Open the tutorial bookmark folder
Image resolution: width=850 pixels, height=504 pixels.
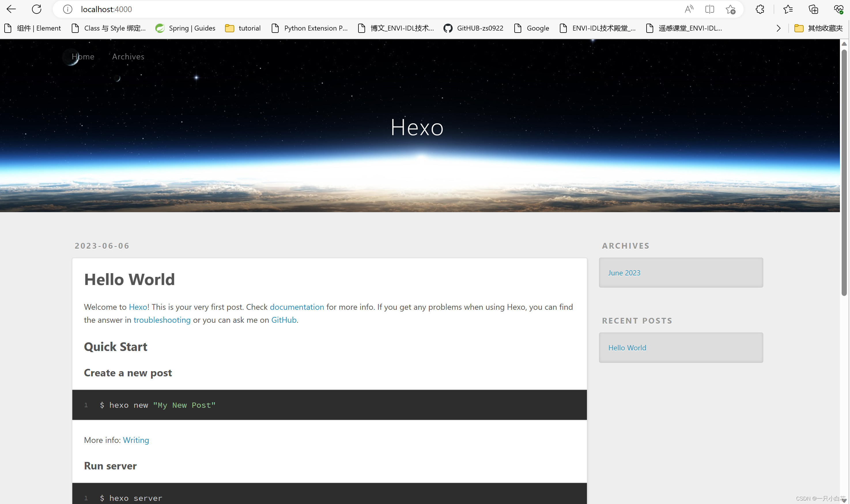pyautogui.click(x=243, y=28)
